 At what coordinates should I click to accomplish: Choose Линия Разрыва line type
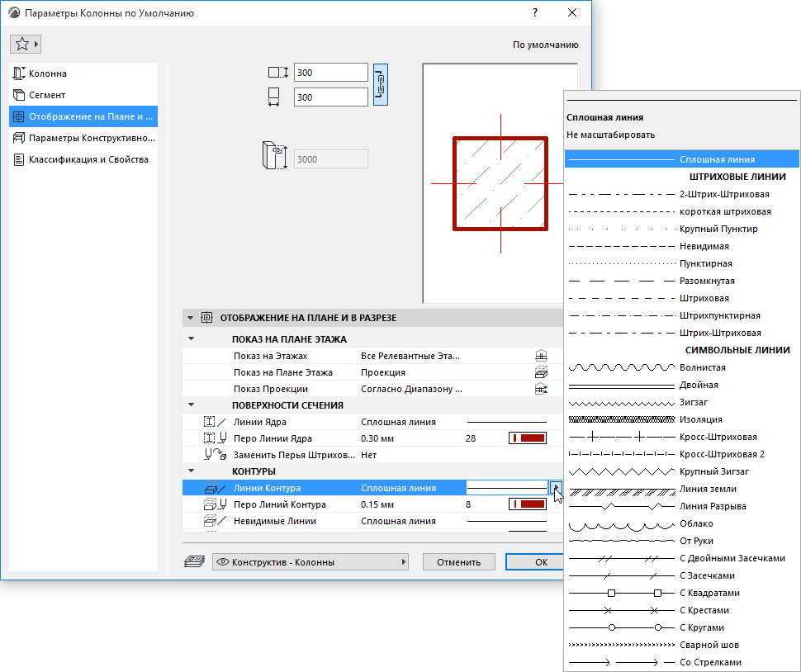pyautogui.click(x=682, y=507)
